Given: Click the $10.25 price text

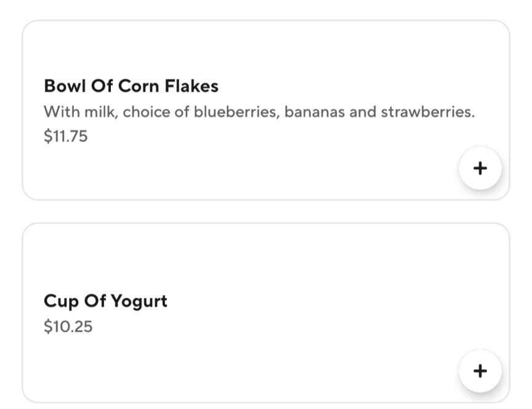Looking at the screenshot, I should click(68, 327).
